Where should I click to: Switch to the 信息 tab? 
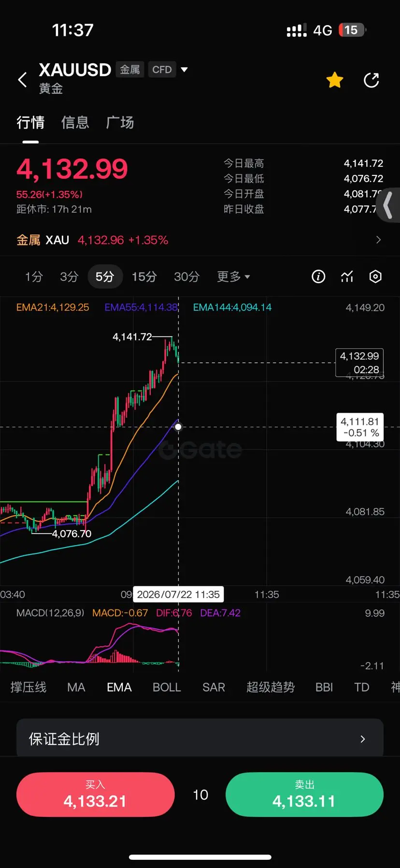coord(75,122)
